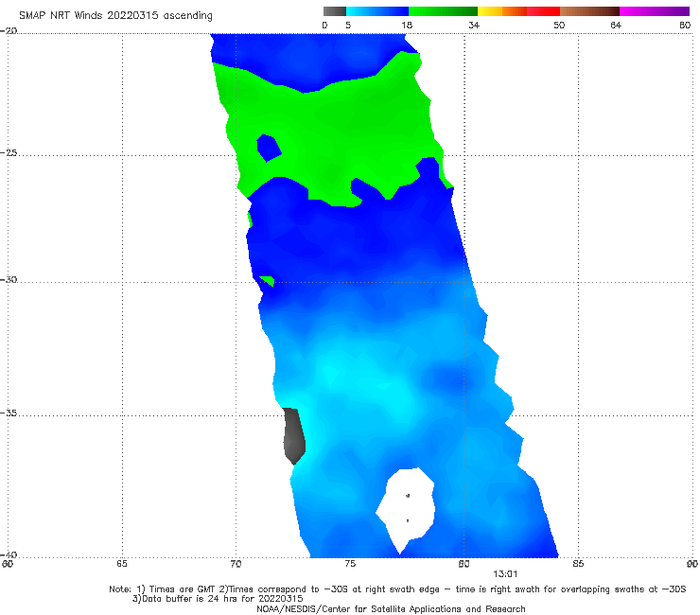Click the NOAA/NESDIS credit line
The image size is (700, 615).
(391, 608)
